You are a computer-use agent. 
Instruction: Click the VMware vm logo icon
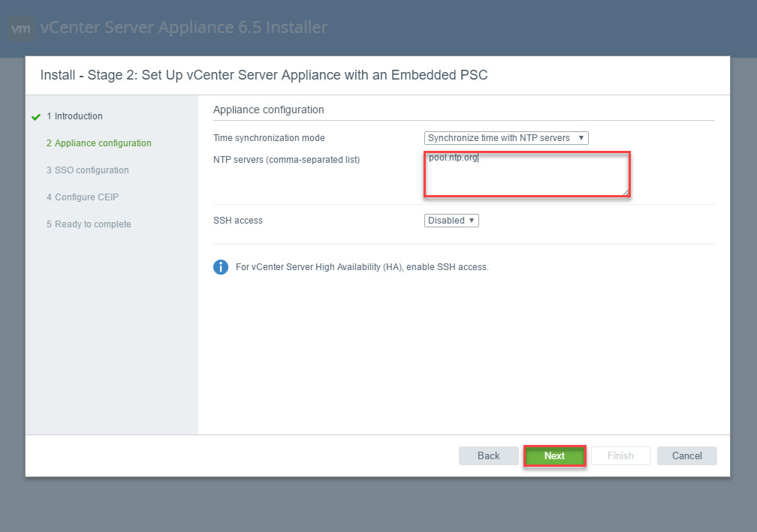21,29
